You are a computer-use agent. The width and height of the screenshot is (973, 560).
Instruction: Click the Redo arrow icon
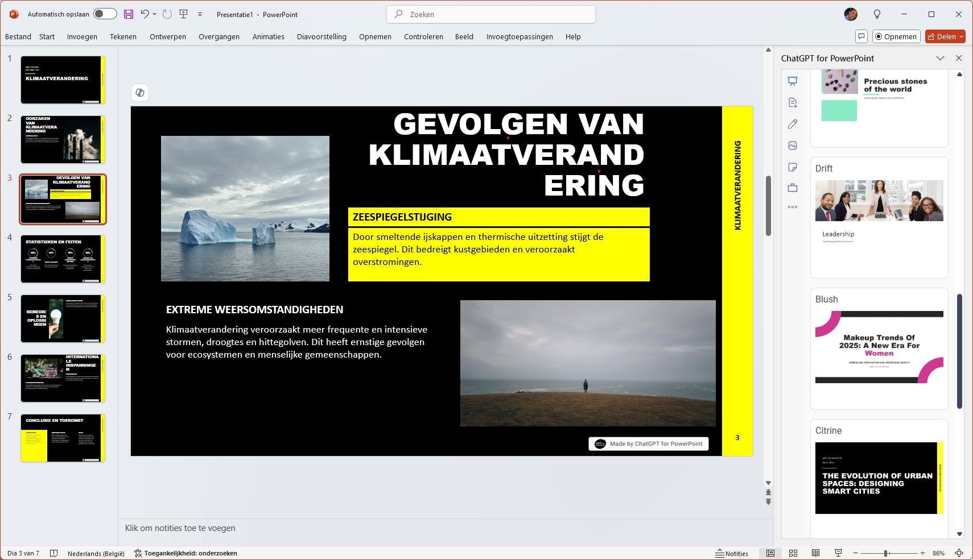coord(167,14)
